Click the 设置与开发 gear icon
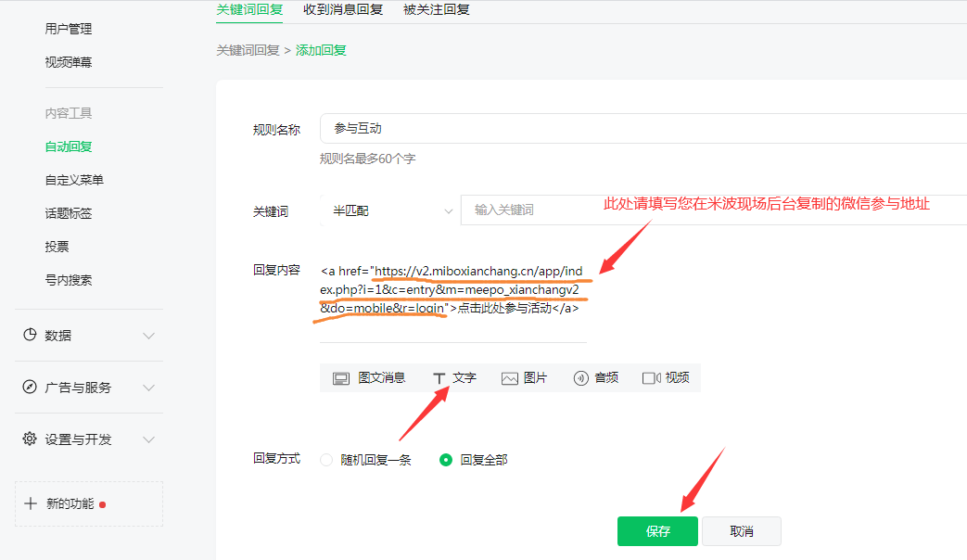 click(30, 439)
